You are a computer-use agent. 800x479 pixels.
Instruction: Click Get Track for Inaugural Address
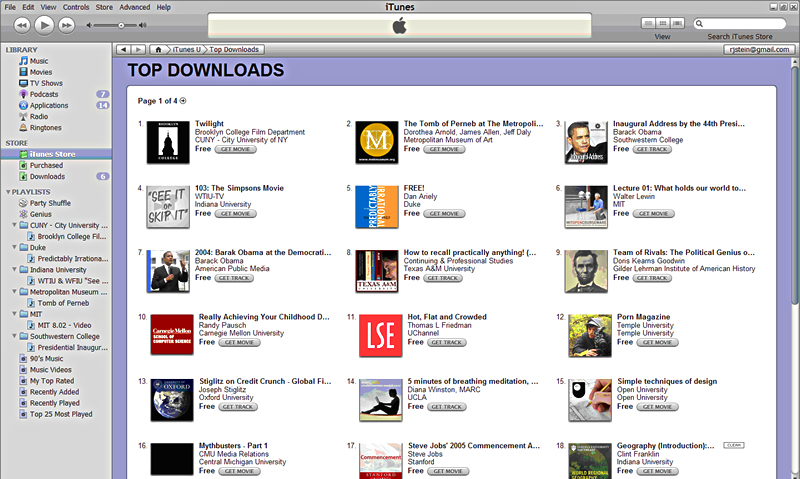coord(652,149)
